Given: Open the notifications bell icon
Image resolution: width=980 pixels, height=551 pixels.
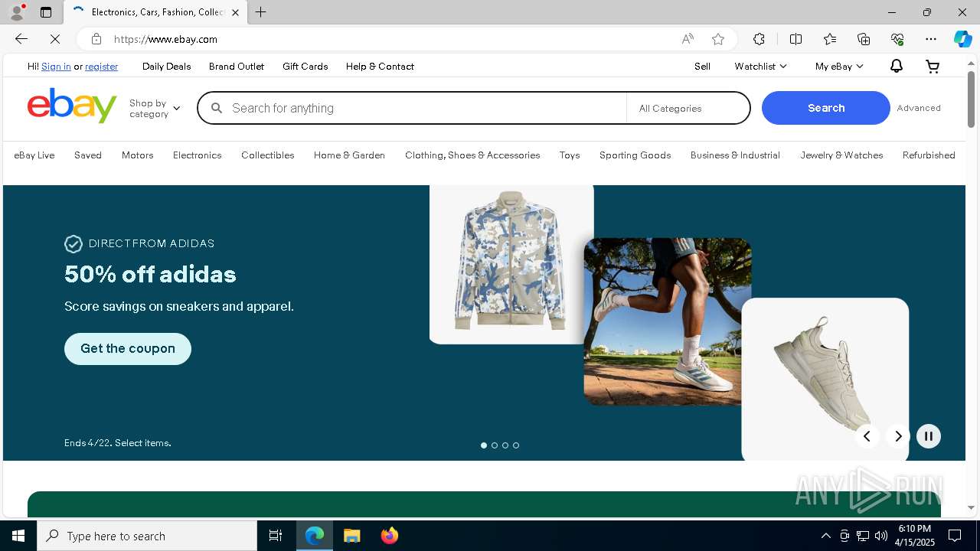Looking at the screenshot, I should point(896,67).
